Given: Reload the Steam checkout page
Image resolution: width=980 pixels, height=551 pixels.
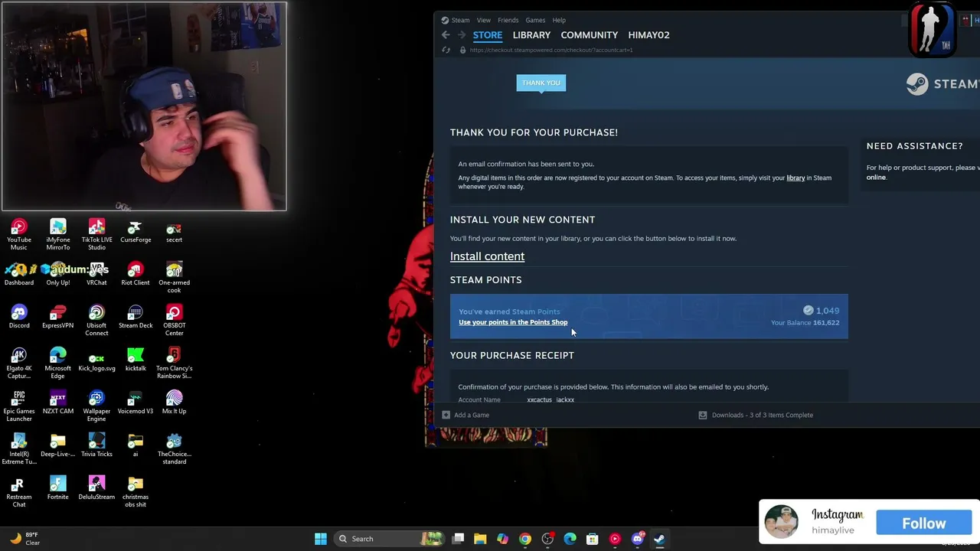Looking at the screenshot, I should pyautogui.click(x=446, y=51).
